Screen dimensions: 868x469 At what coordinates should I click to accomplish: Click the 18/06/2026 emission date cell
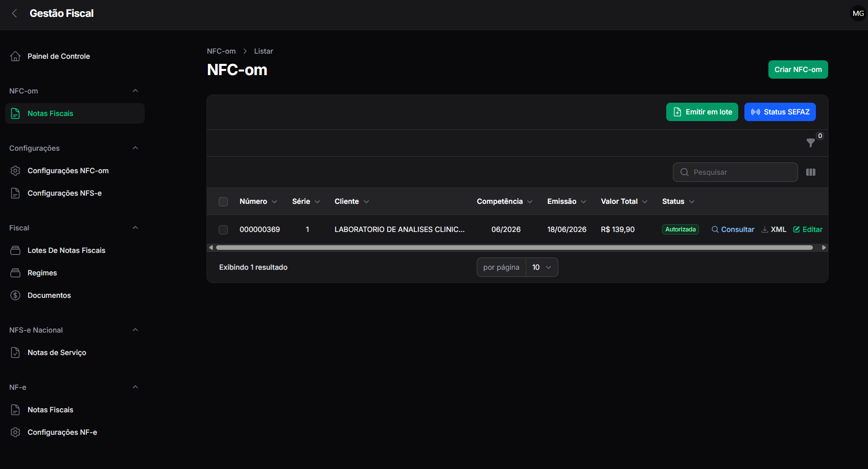click(x=567, y=229)
